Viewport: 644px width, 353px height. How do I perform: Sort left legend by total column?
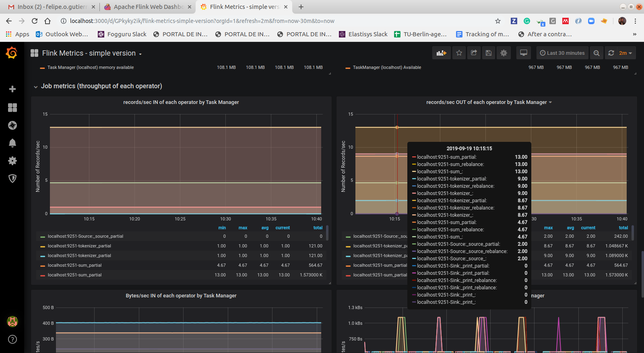(318, 228)
